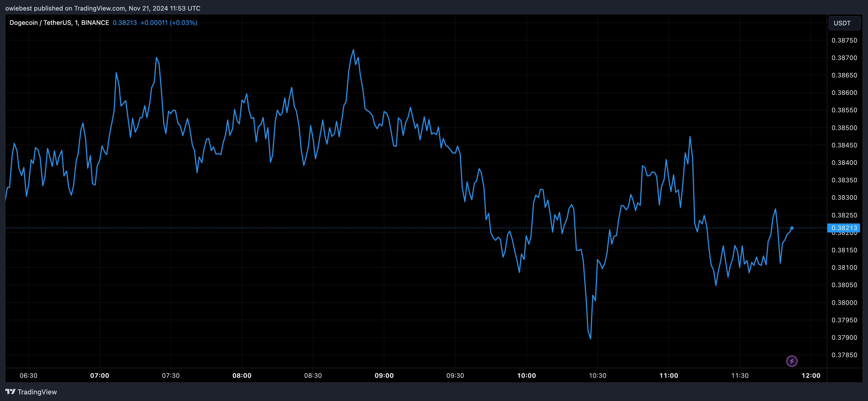The width and height of the screenshot is (868, 401).
Task: Click the 0.38600 price axis label
Action: point(844,93)
